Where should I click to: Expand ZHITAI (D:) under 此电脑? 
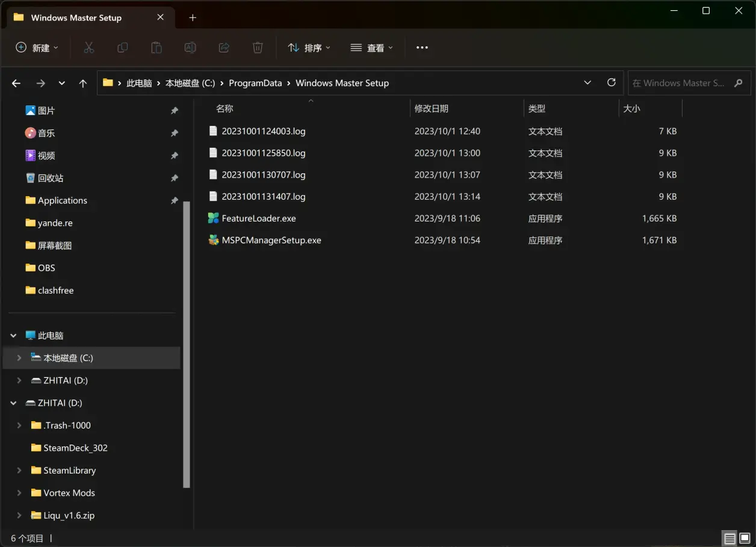click(19, 380)
